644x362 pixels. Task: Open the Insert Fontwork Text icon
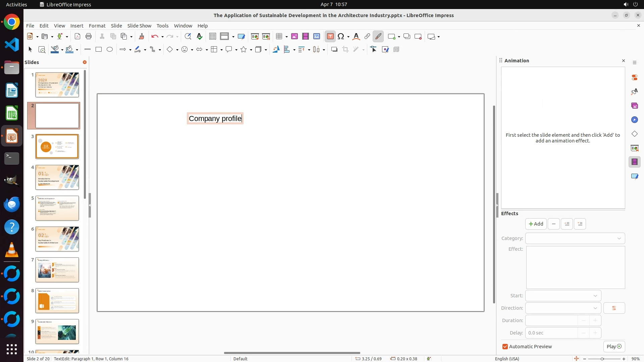[356, 37]
